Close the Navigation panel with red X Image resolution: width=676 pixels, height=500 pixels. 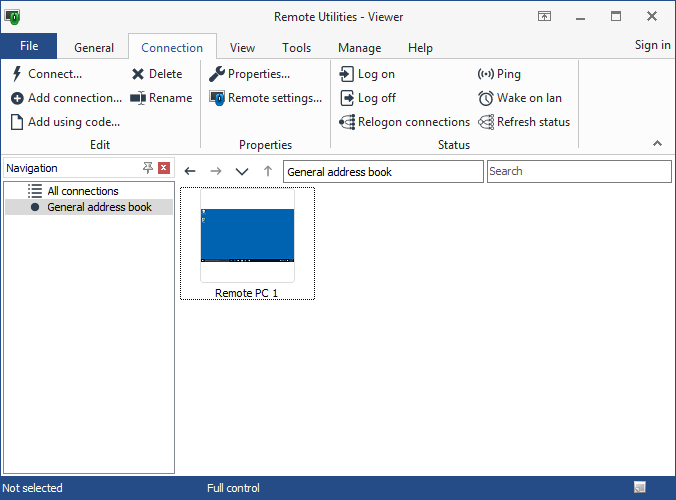point(164,168)
